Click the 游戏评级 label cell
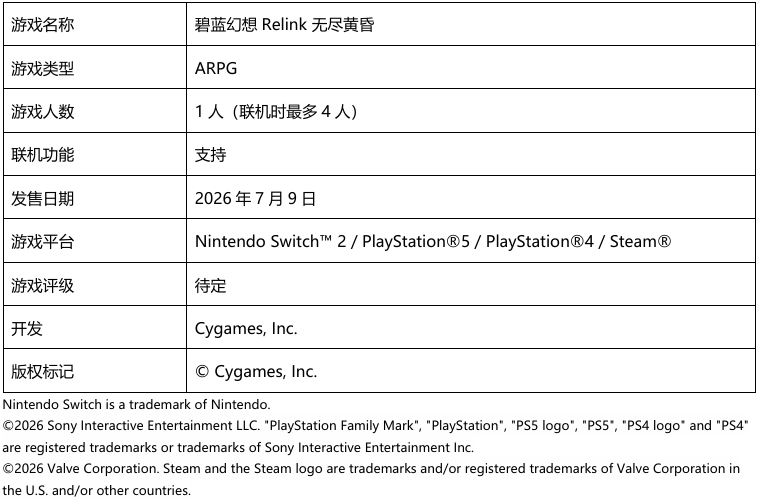Screen dimensions: 757x500 (43, 285)
